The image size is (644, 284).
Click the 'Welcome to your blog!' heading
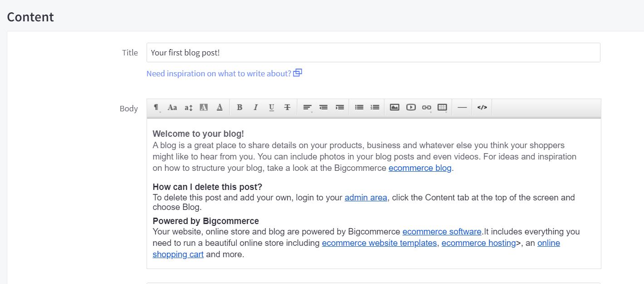click(x=198, y=134)
